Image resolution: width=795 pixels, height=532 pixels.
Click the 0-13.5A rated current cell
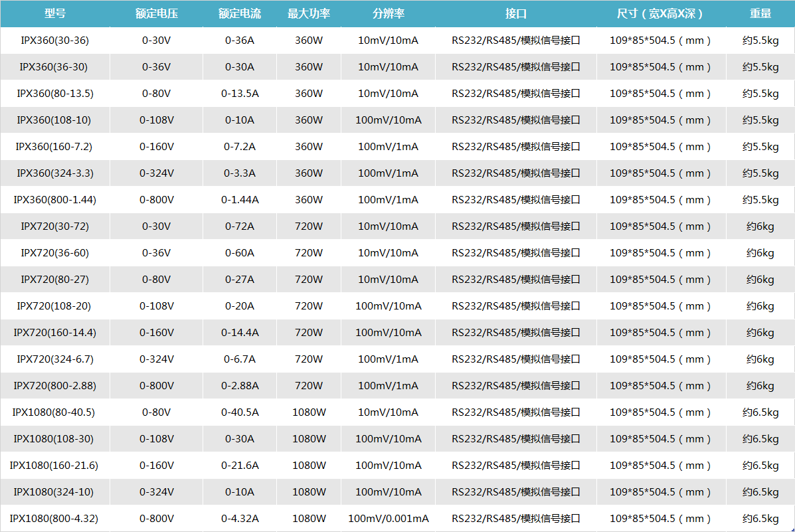point(240,94)
